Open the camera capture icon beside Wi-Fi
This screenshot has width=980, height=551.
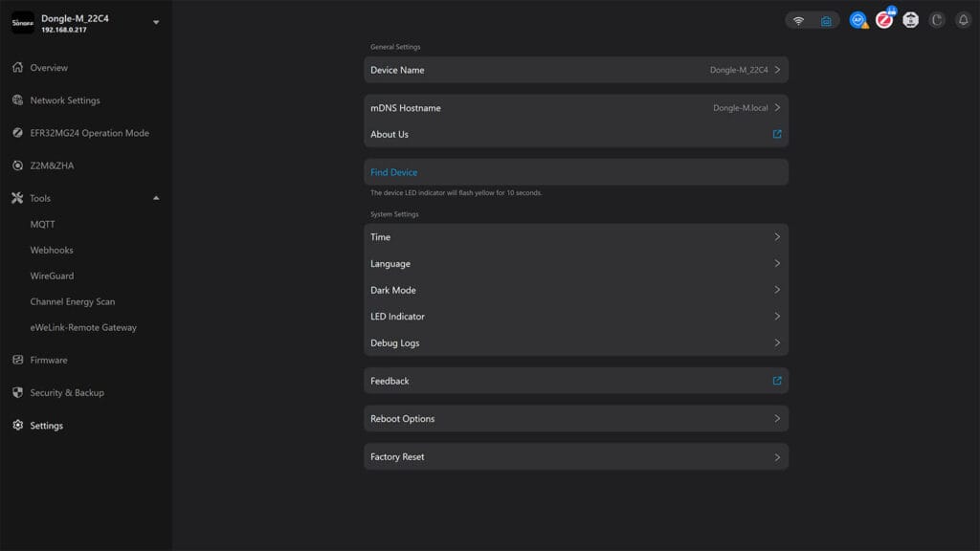click(826, 19)
